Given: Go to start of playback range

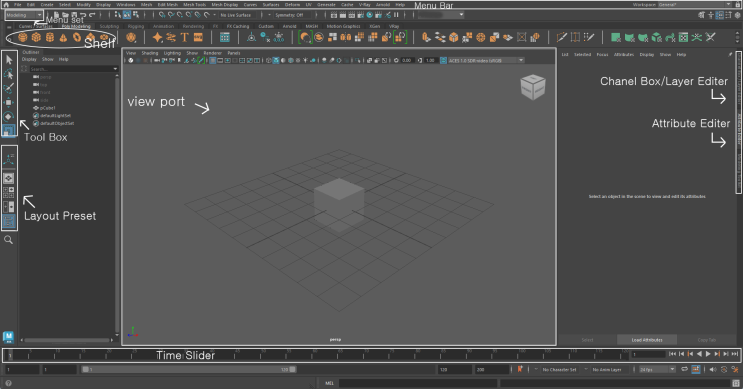Looking at the screenshot, I should [x=672, y=354].
